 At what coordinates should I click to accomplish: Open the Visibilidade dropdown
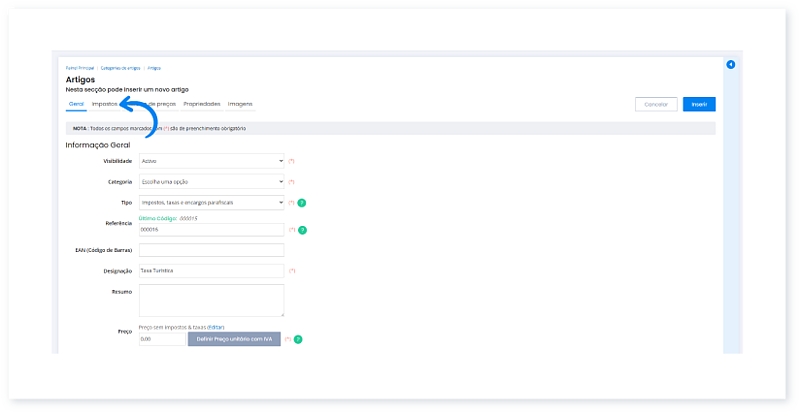coord(211,161)
